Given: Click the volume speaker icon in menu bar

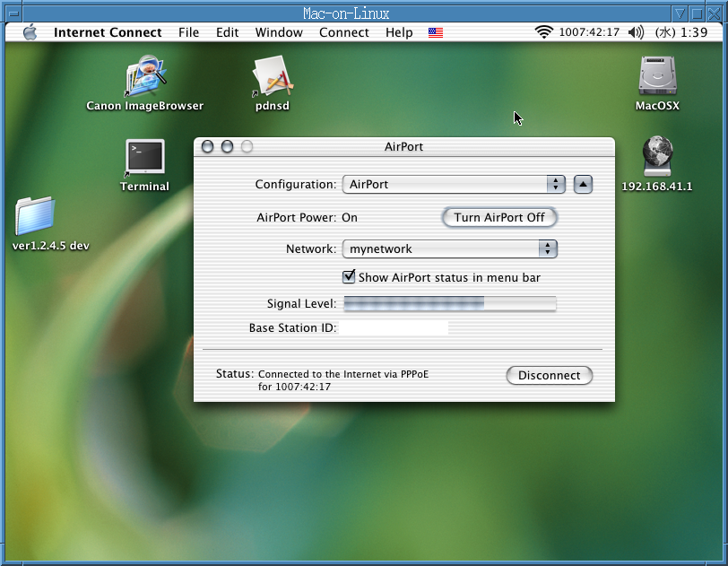Looking at the screenshot, I should tap(636, 32).
